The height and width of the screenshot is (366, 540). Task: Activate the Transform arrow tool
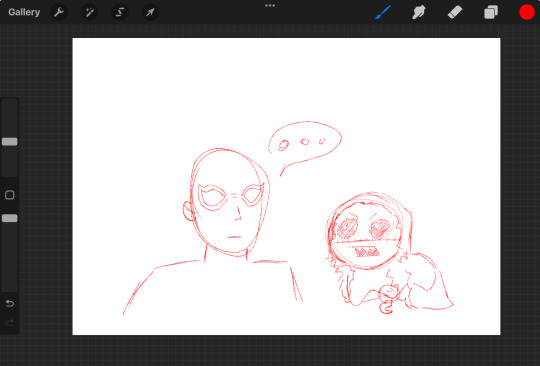point(150,12)
